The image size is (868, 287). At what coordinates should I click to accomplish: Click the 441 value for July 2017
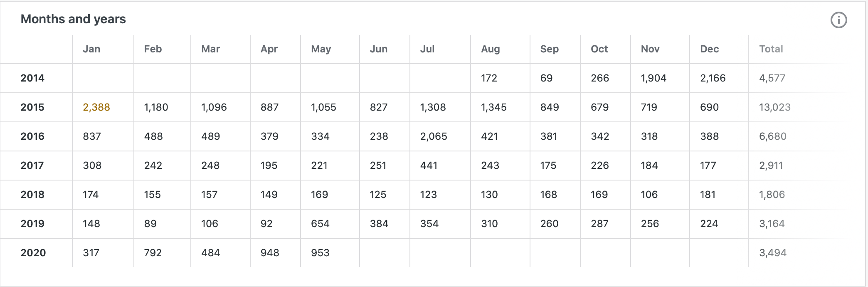tap(429, 166)
